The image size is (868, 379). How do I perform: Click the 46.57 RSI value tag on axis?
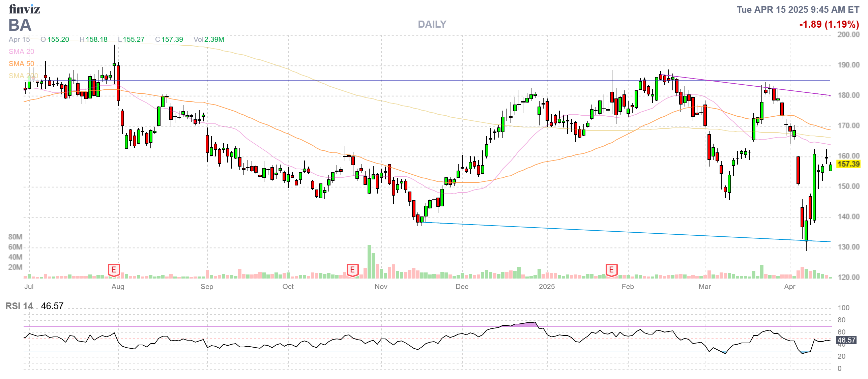[846, 340]
